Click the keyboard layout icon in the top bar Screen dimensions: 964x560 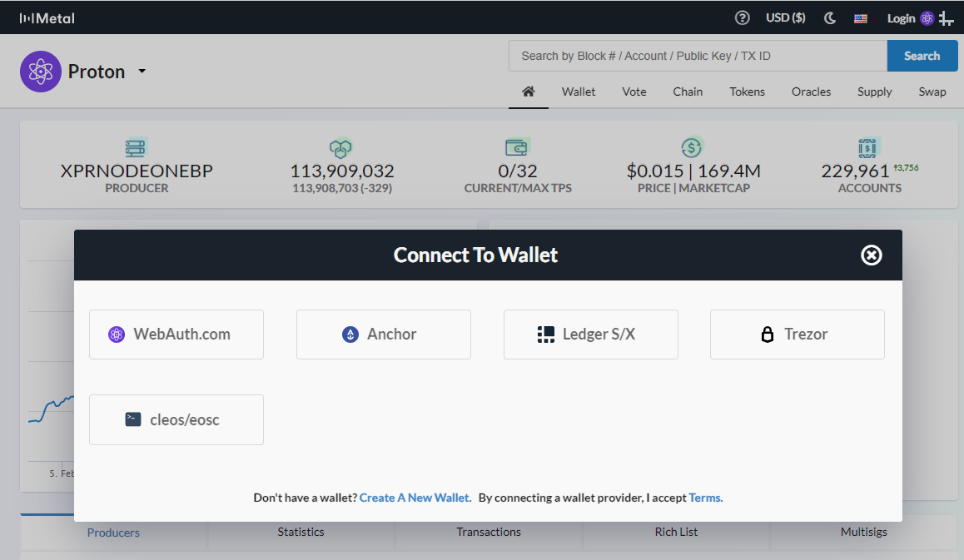(x=860, y=17)
